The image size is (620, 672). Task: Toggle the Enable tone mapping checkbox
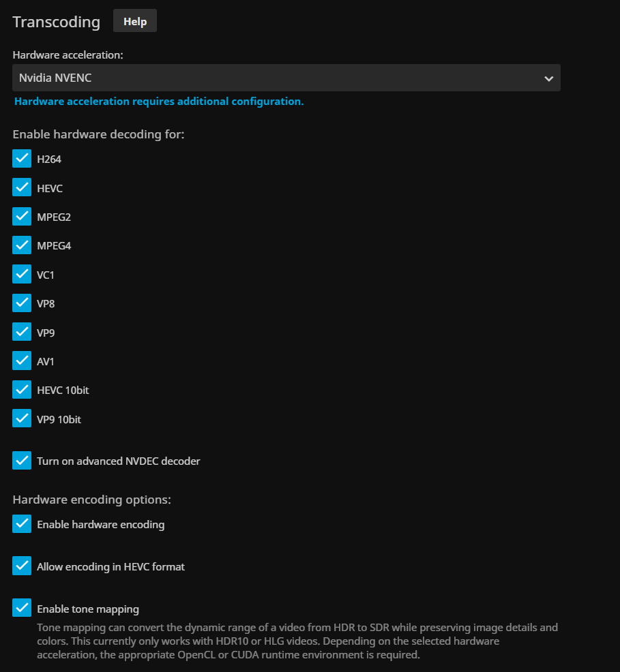22,609
